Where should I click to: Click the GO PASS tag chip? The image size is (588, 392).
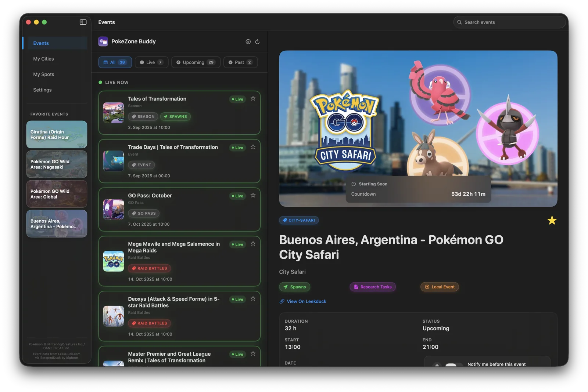[x=144, y=213]
